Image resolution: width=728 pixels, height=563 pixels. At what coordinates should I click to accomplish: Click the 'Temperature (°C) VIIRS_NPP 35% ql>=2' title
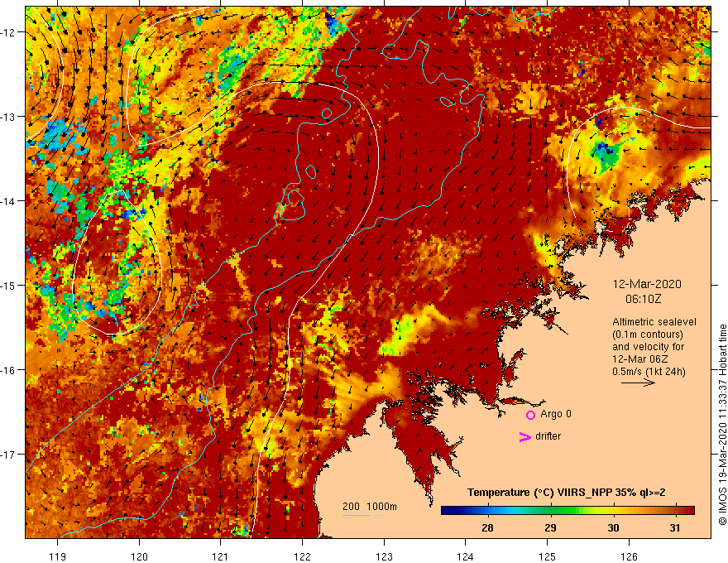point(566,493)
